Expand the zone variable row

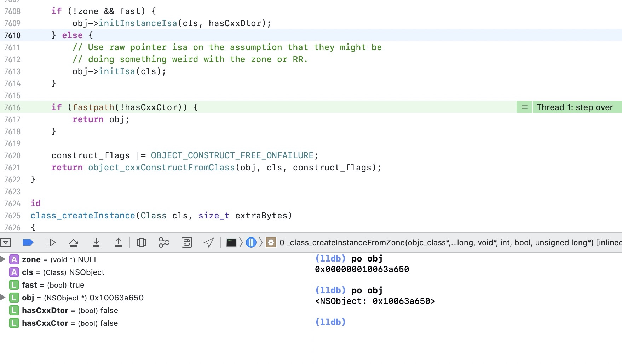tap(3, 259)
